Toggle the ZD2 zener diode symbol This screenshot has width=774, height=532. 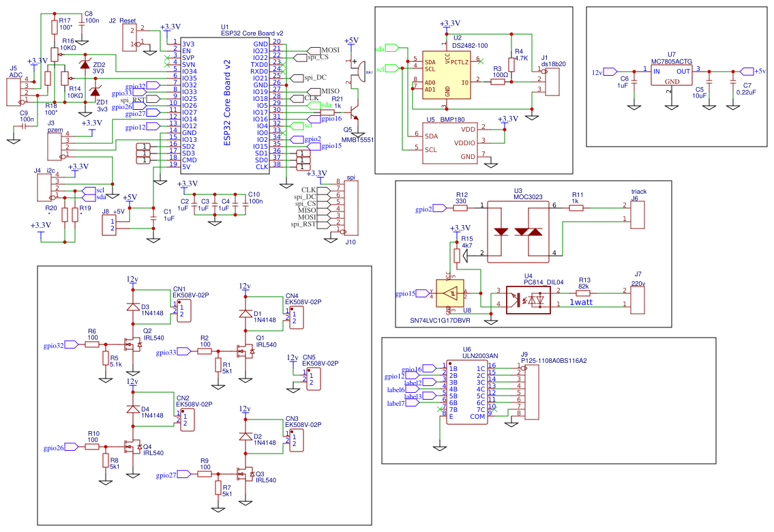pyautogui.click(x=86, y=63)
